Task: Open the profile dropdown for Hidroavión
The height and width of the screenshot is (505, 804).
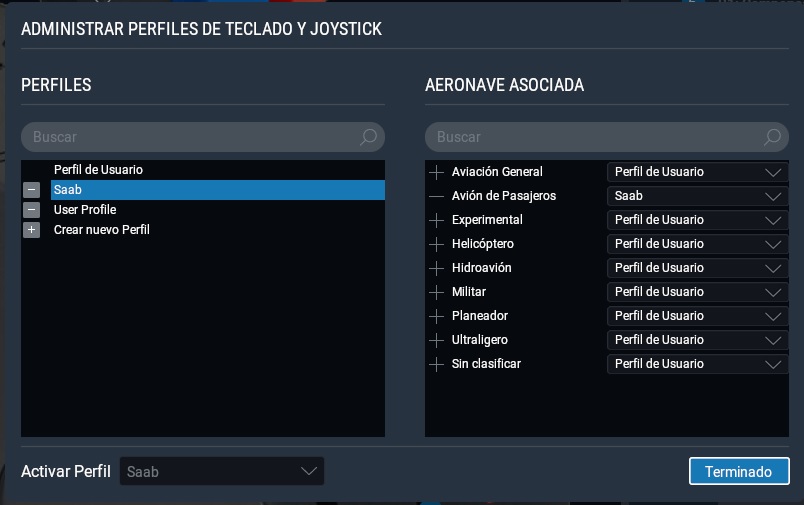Action: point(697,268)
